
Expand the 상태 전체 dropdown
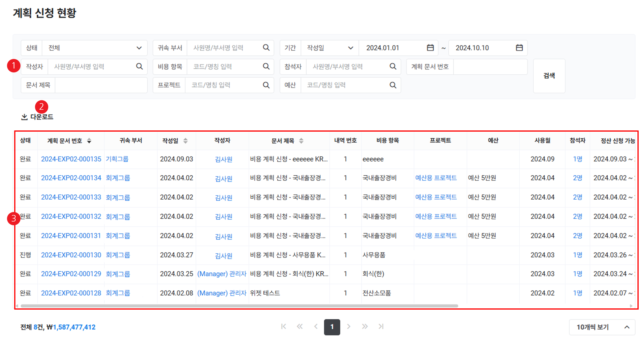139,48
